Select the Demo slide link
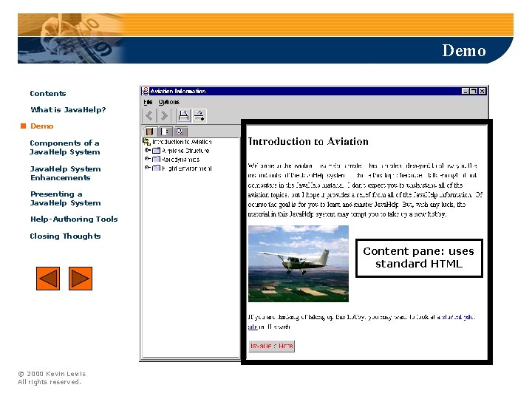532x399 pixels. coord(41,126)
